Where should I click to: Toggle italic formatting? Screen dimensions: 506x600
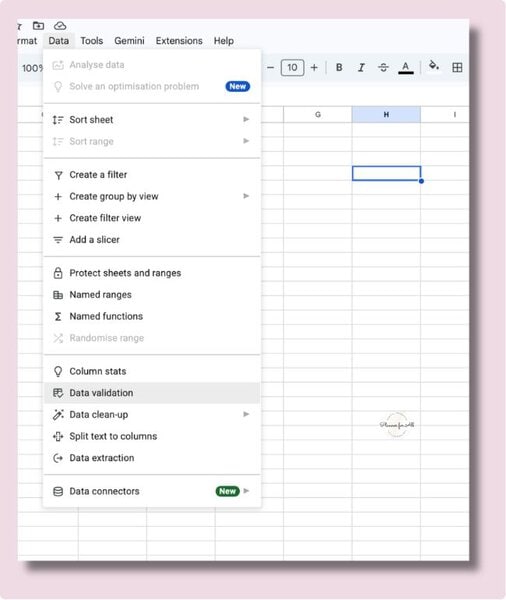[361, 68]
